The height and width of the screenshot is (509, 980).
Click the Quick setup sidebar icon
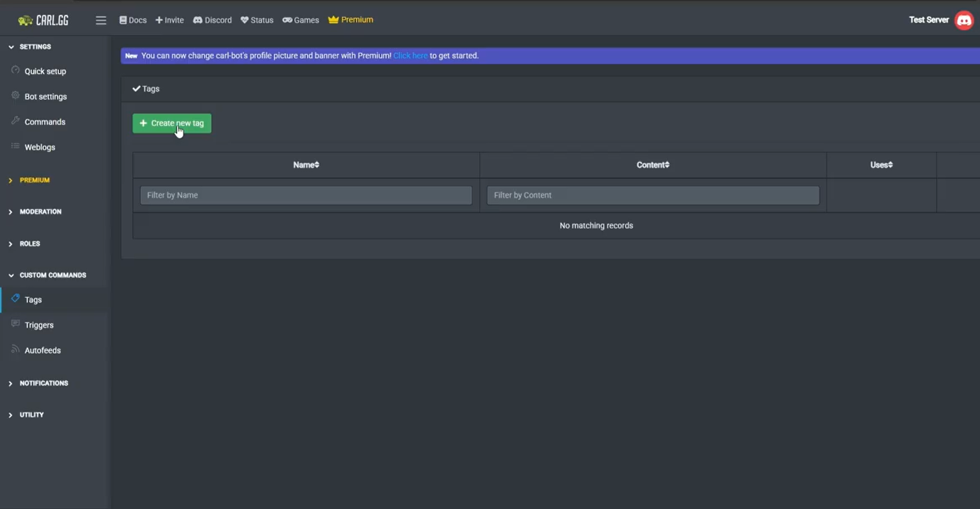(x=15, y=70)
